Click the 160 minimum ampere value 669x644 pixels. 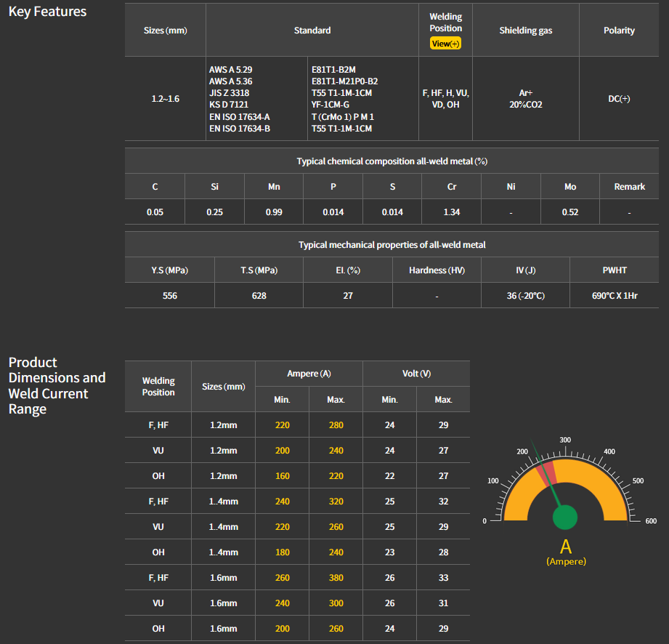coord(282,476)
